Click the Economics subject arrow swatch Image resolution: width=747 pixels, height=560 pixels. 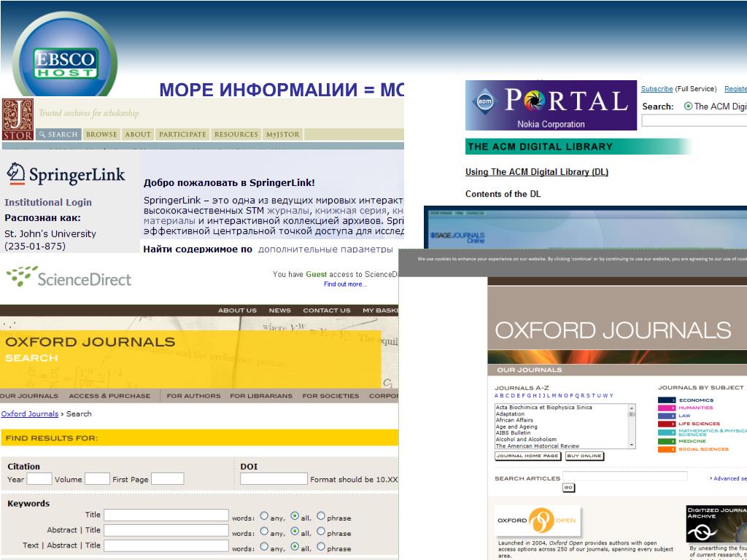click(667, 400)
